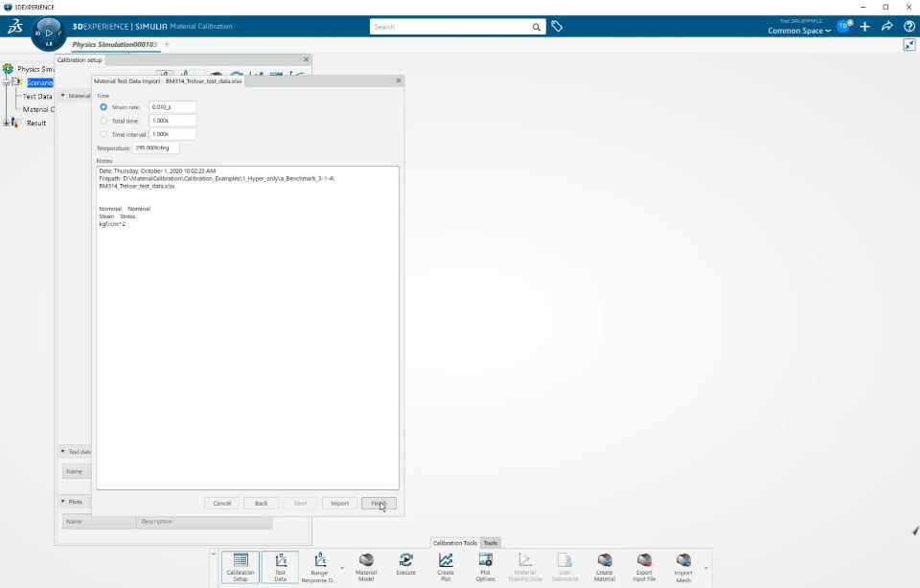Select the Test Data tree item
Screen dimensions: 920x588
[37, 96]
